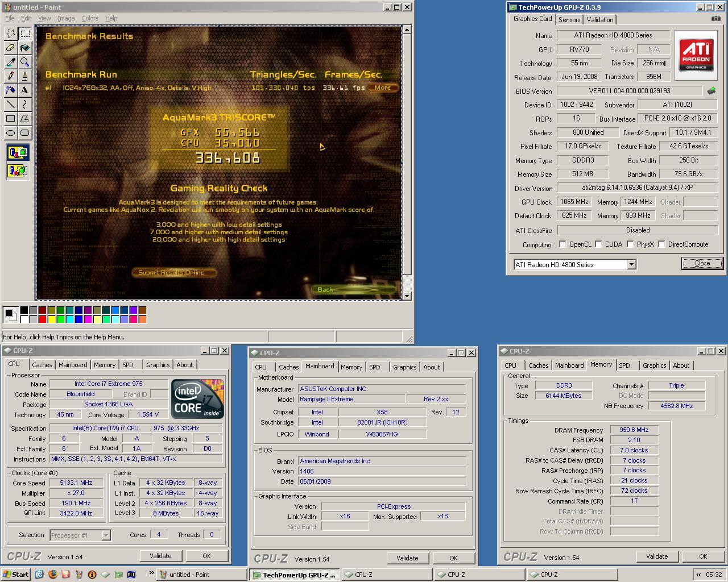728x582 pixels.
Task: Click the Paint vertical scrollbar down arrow
Action: 406,296
